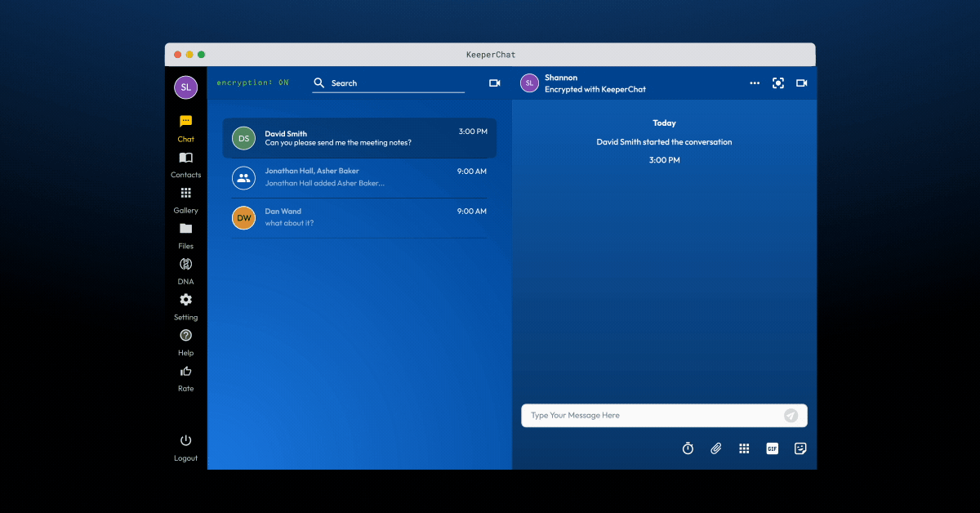Click the send message arrow

click(791, 415)
